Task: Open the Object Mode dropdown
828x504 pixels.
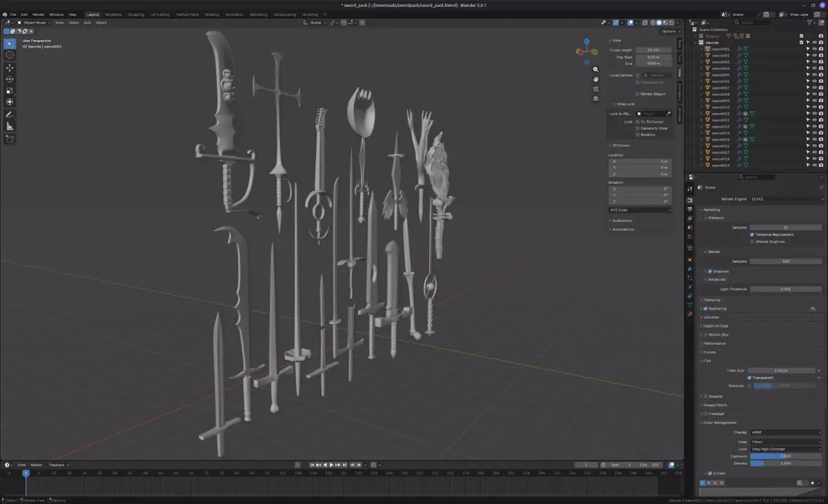Action: coord(34,22)
